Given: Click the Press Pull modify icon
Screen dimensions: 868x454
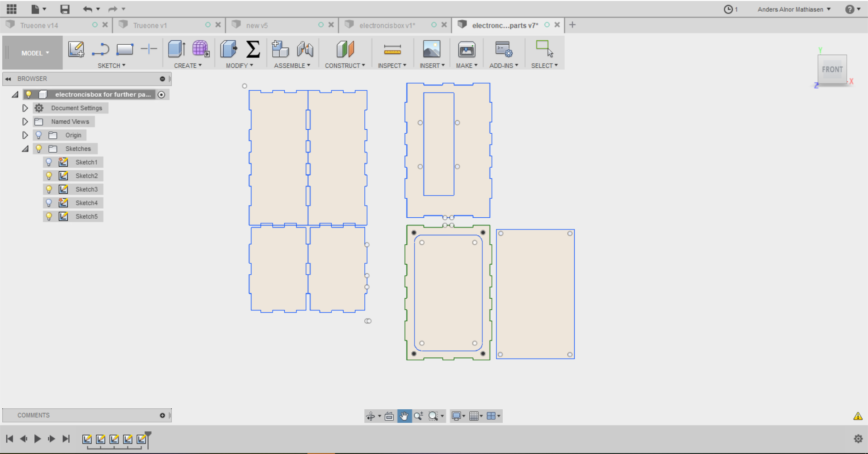Looking at the screenshot, I should click(229, 49).
